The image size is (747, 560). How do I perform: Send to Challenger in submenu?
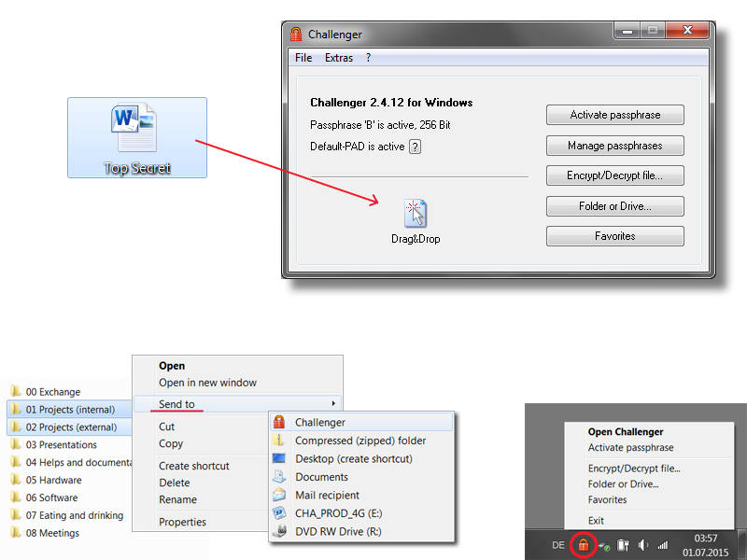point(361,422)
